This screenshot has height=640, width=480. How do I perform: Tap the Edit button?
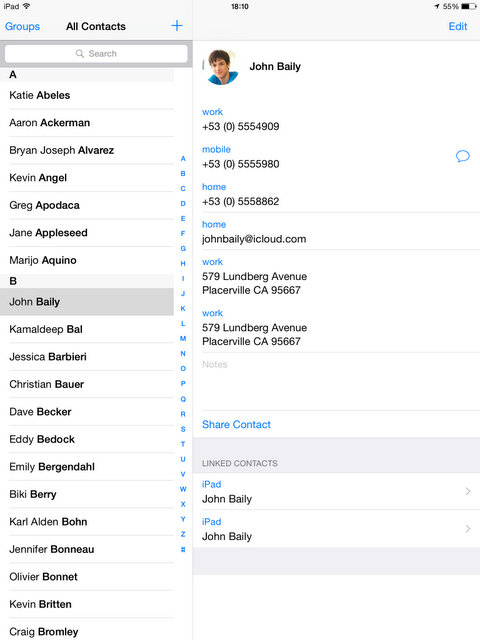tap(458, 27)
